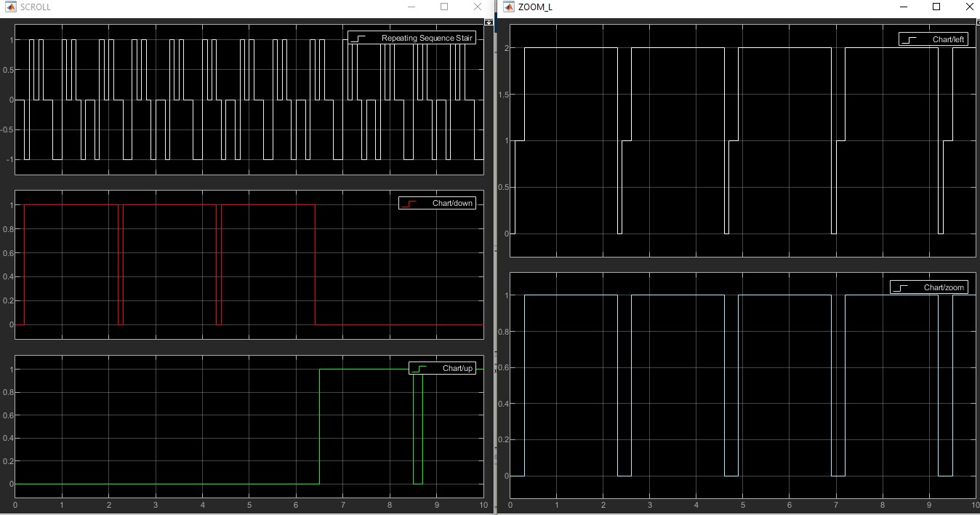This screenshot has width=980, height=515.
Task: Click the ZOOM_L window title text
Action: click(535, 7)
